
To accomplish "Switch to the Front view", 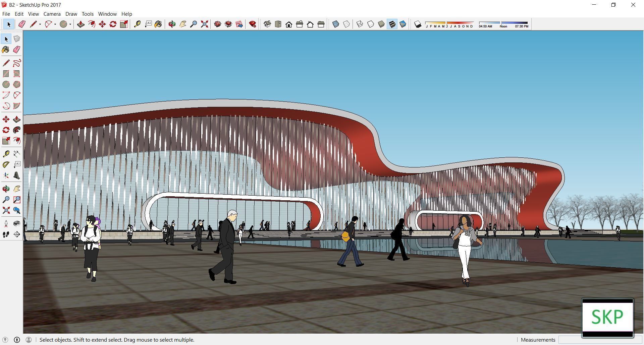I will click(x=289, y=24).
